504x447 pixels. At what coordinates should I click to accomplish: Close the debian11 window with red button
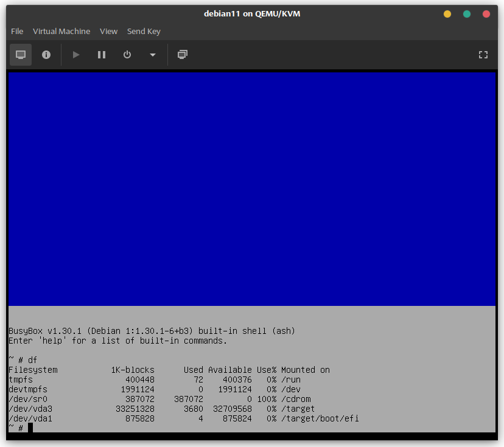click(486, 14)
